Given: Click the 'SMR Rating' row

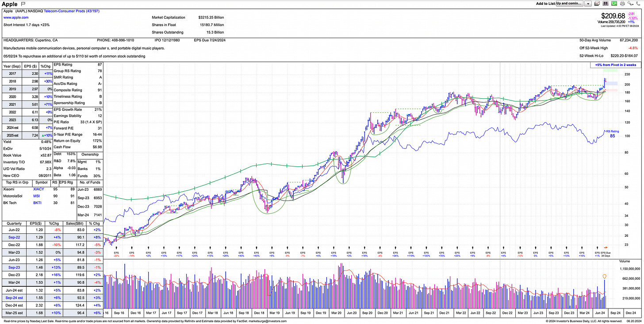Looking at the screenshot, I should coord(78,77).
